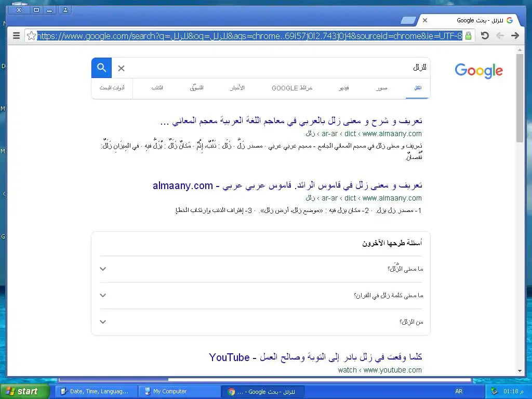Click the system tray icon beside clock
532x399 pixels.
[495, 391]
